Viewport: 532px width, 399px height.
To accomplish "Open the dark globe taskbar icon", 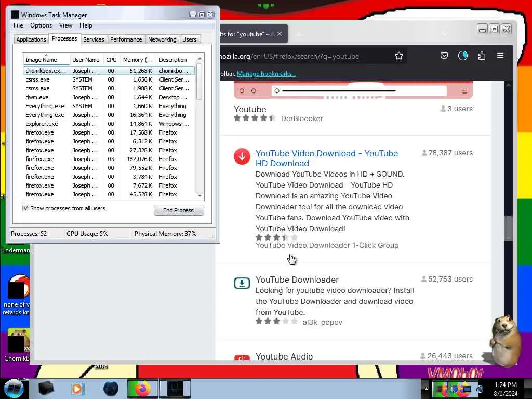I will click(111, 389).
